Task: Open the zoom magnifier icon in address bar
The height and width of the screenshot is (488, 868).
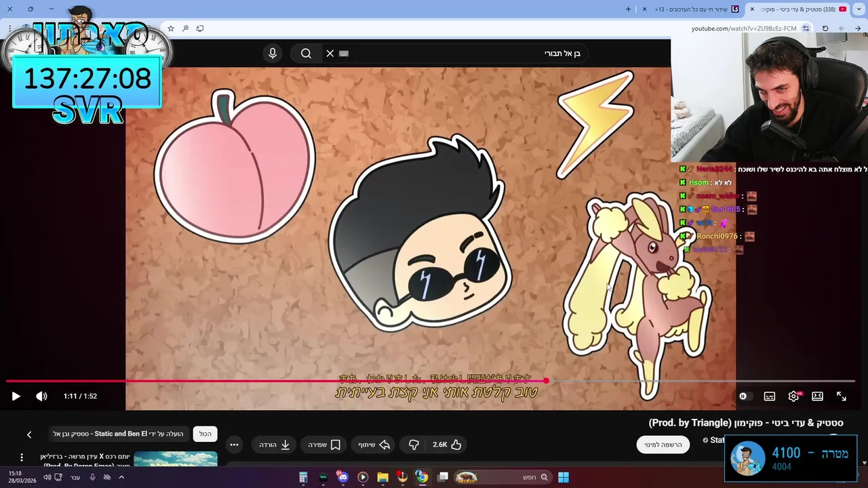Action: click(185, 28)
